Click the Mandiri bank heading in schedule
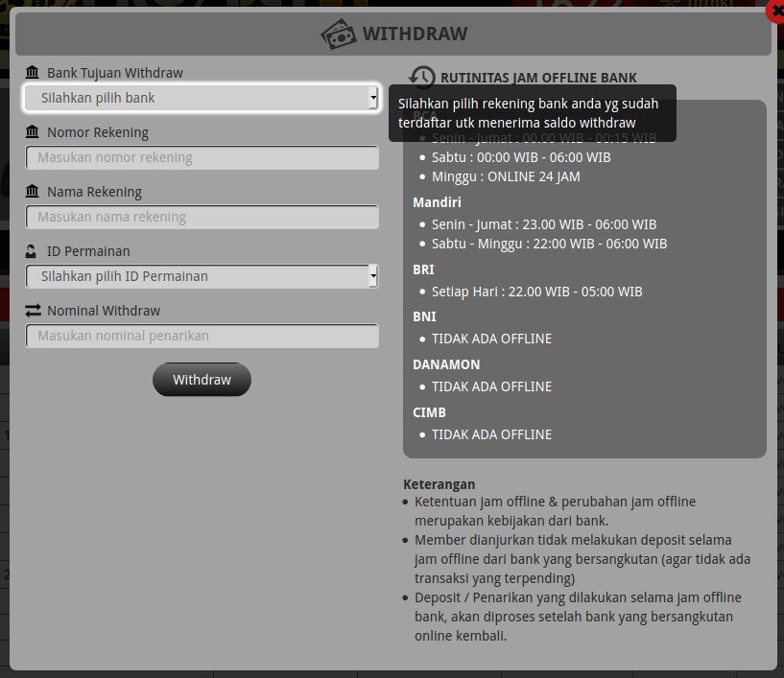Screen dimensions: 784x678 click(437, 202)
